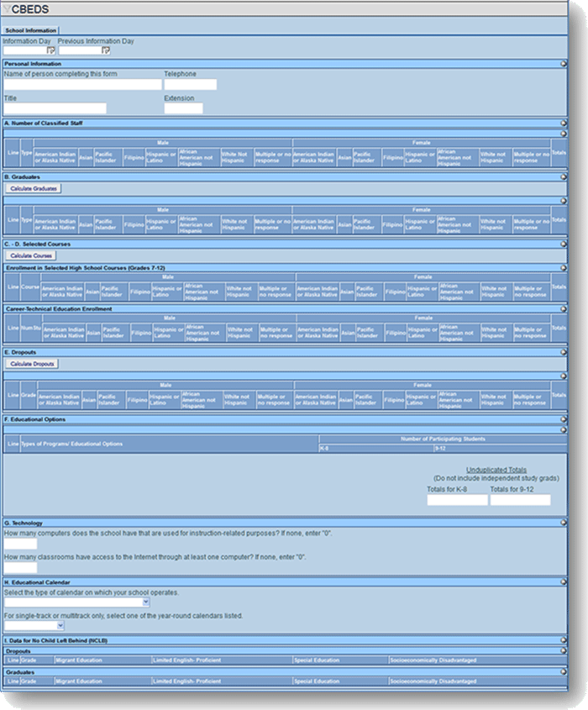
Task: Collapse the NCLB Graduates subsection icon
Action: [563, 672]
